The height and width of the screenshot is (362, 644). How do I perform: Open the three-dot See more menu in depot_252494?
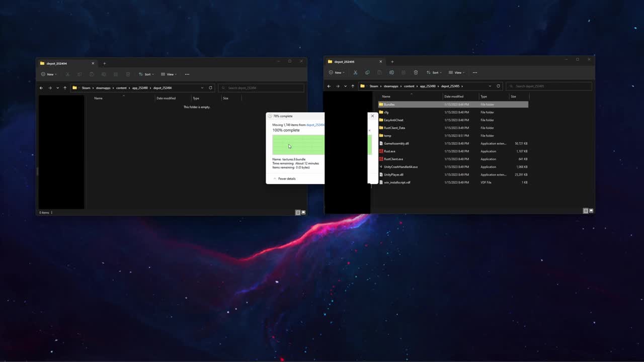[x=187, y=74]
